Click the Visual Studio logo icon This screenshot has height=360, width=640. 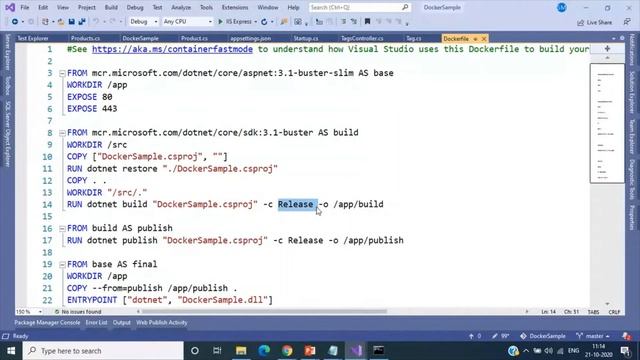point(10,7)
